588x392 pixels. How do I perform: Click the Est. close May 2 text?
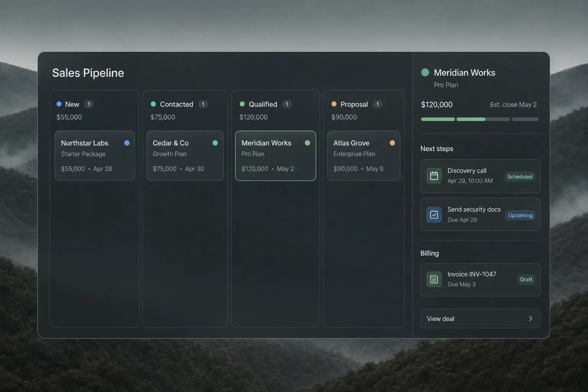tap(513, 105)
